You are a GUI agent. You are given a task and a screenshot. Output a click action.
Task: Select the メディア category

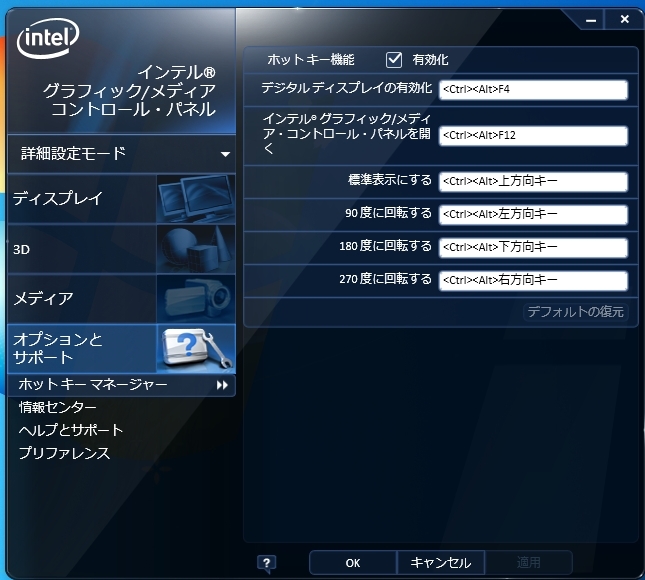pos(121,299)
